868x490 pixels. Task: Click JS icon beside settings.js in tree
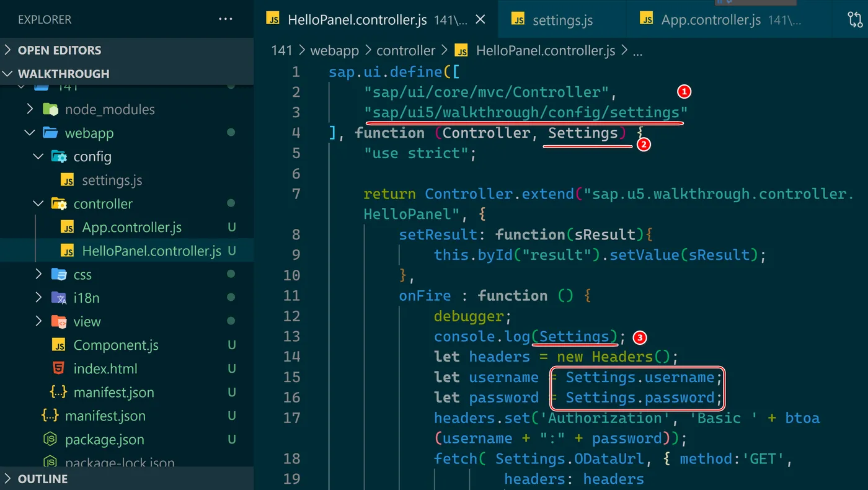[x=68, y=180]
